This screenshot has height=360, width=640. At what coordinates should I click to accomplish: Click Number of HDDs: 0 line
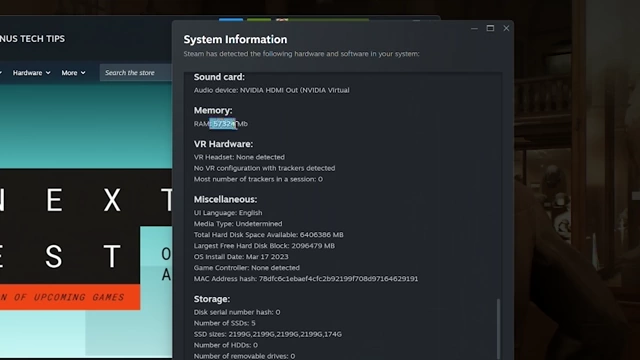[x=226, y=345]
